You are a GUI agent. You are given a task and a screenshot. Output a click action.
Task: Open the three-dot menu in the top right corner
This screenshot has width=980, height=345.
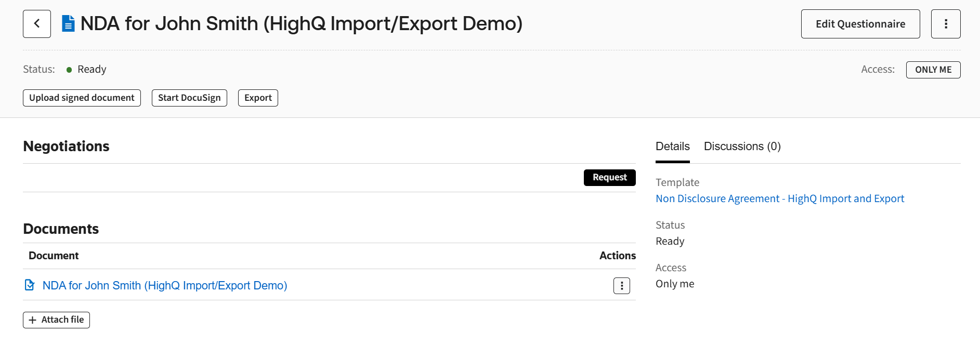[946, 23]
